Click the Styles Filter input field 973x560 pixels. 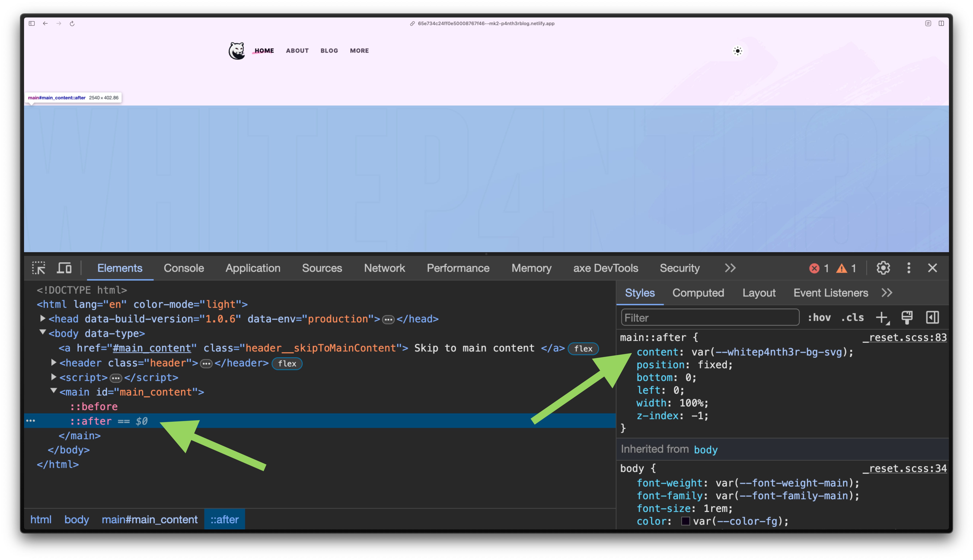(710, 318)
